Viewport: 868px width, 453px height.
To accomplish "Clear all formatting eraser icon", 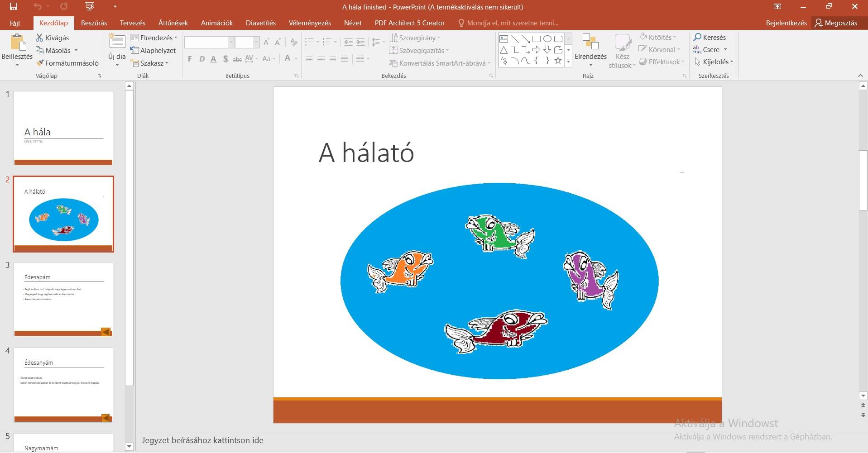I will point(294,42).
